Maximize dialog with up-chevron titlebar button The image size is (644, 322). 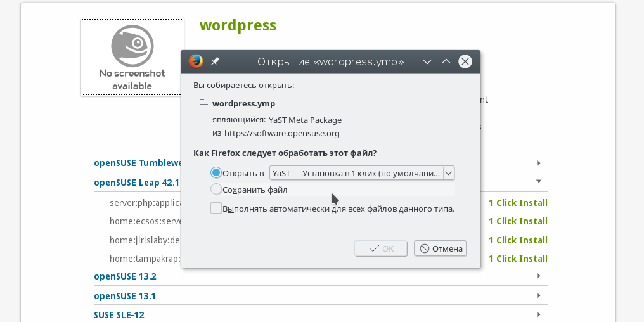click(x=446, y=61)
